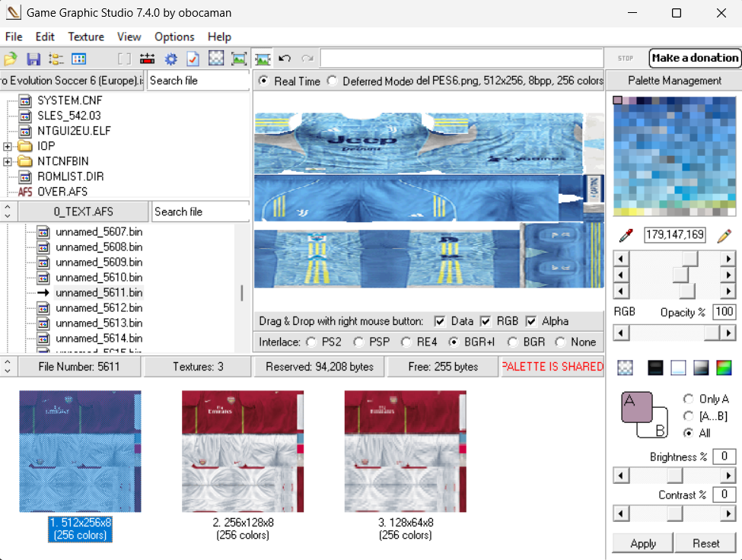Click the Reset button
742x560 pixels.
coord(705,543)
